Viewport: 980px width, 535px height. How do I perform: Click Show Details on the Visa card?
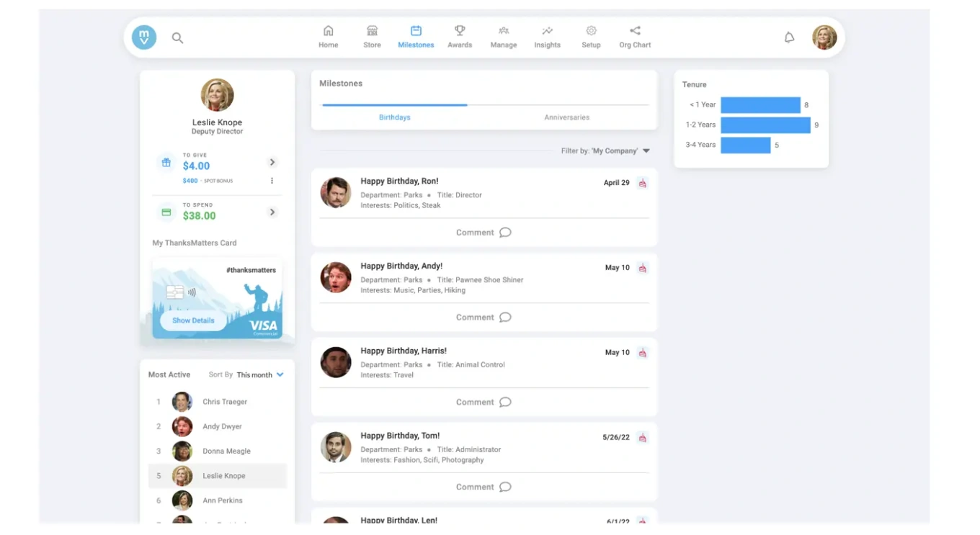tap(193, 320)
